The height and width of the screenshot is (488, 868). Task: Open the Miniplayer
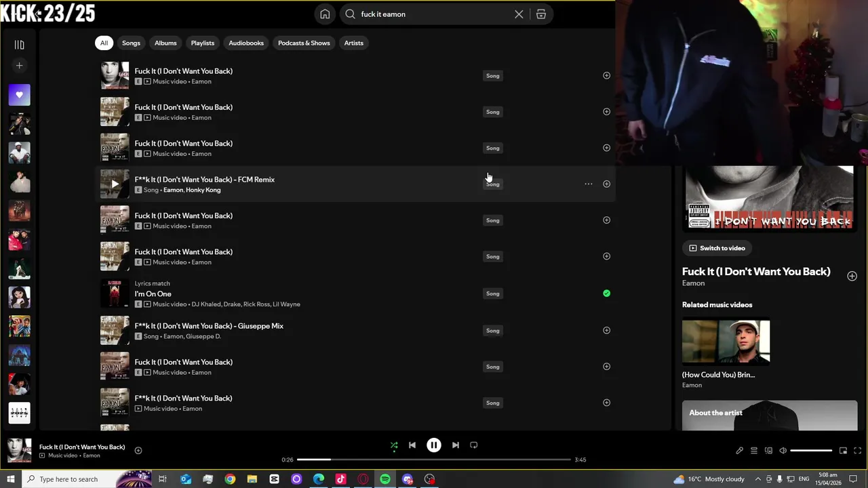(843, 451)
